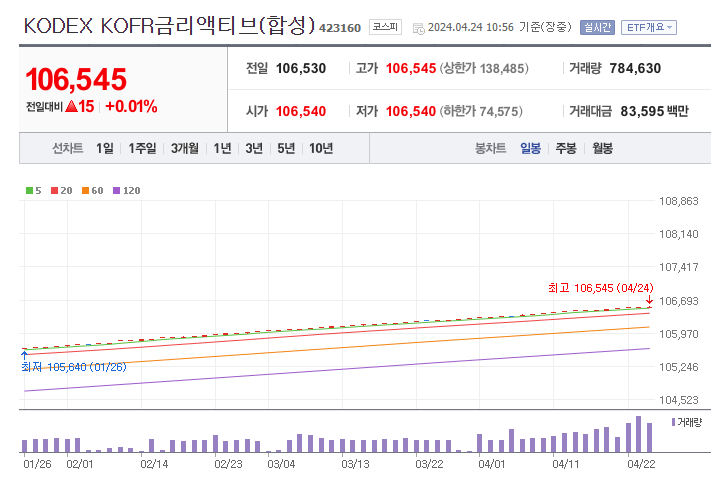Select the 3년 line chart tab
The image size is (711, 480).
(254, 148)
